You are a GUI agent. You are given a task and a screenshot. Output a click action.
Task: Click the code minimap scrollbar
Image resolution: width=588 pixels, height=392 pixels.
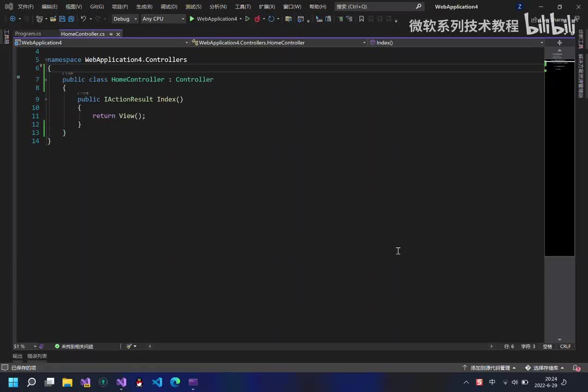560,157
